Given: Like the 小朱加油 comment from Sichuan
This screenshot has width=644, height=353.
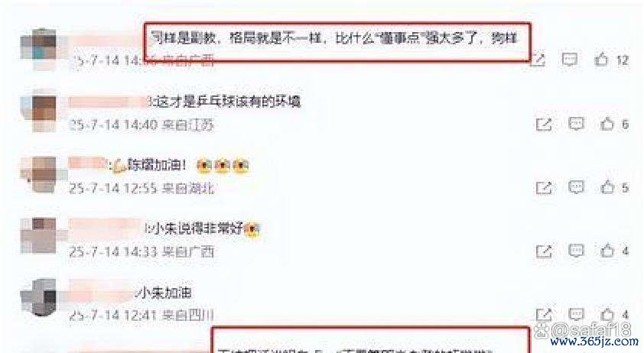Looking at the screenshot, I should click(607, 315).
